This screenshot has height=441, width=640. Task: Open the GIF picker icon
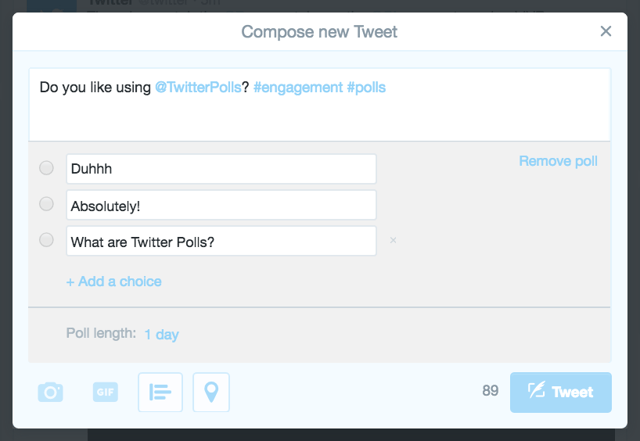pyautogui.click(x=106, y=392)
